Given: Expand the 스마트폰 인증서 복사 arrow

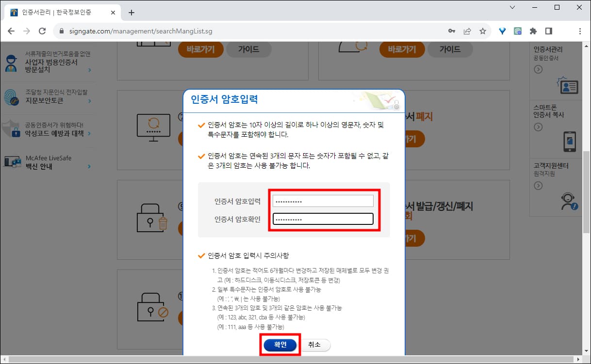Looking at the screenshot, I should 538,127.
